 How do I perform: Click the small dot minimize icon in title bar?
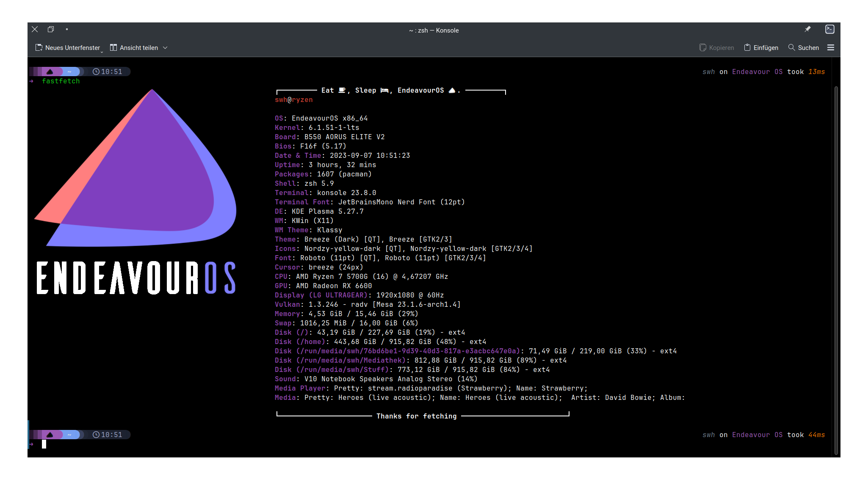click(67, 29)
